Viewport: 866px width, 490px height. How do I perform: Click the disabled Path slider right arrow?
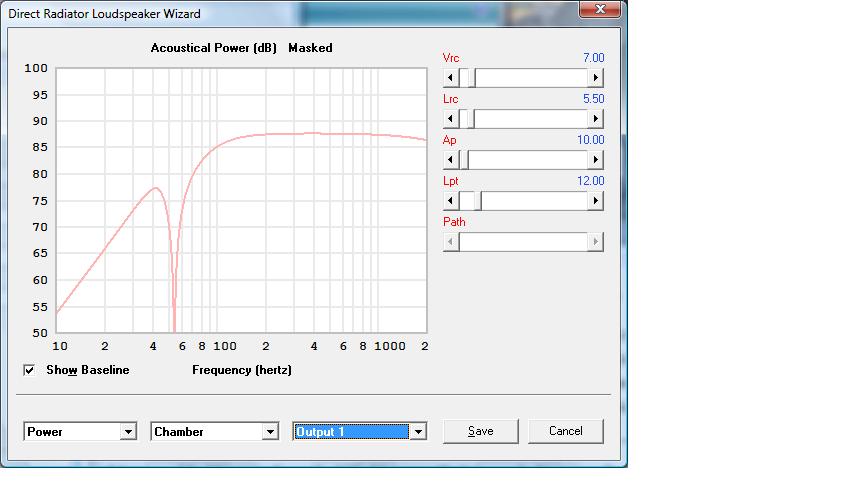(x=595, y=241)
